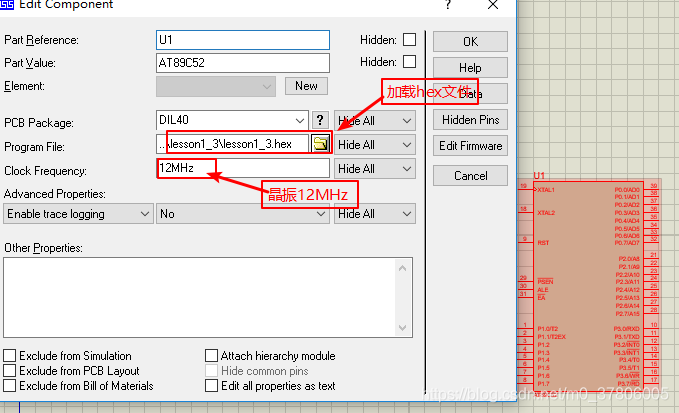Open Hide All dropdown for PCB Package
679x413 pixels.
click(375, 121)
